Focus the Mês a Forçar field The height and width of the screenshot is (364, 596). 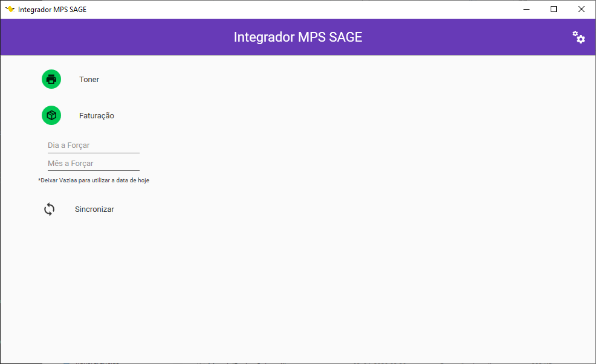[94, 164]
